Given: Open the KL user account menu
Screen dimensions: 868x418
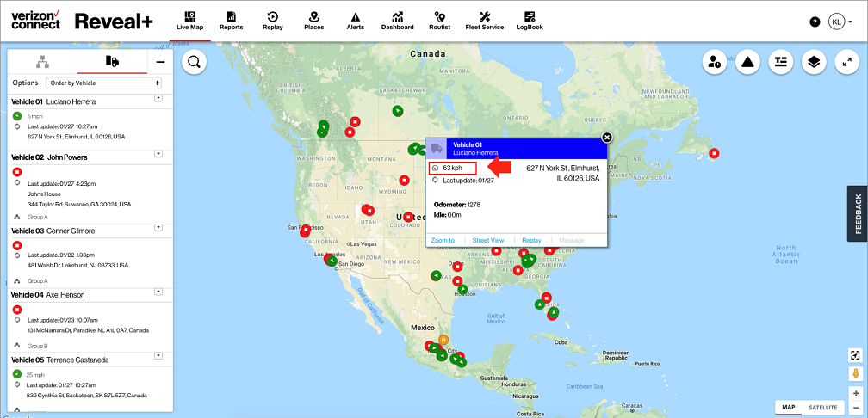Looking at the screenshot, I should click(x=840, y=22).
